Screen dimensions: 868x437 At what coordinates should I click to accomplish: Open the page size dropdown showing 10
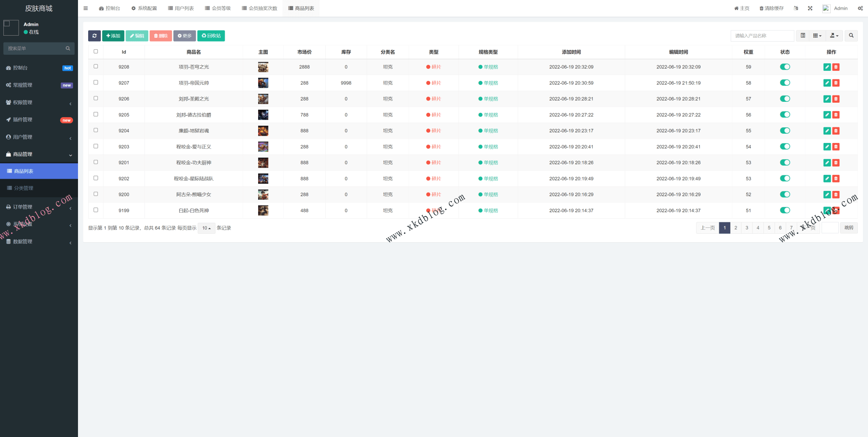(x=206, y=228)
